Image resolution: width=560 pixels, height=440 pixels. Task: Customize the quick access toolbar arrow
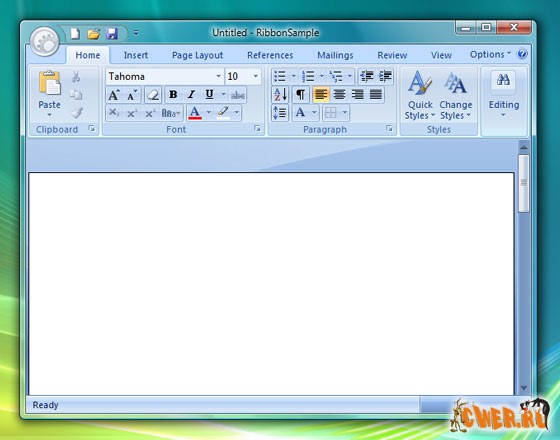pyautogui.click(x=136, y=33)
